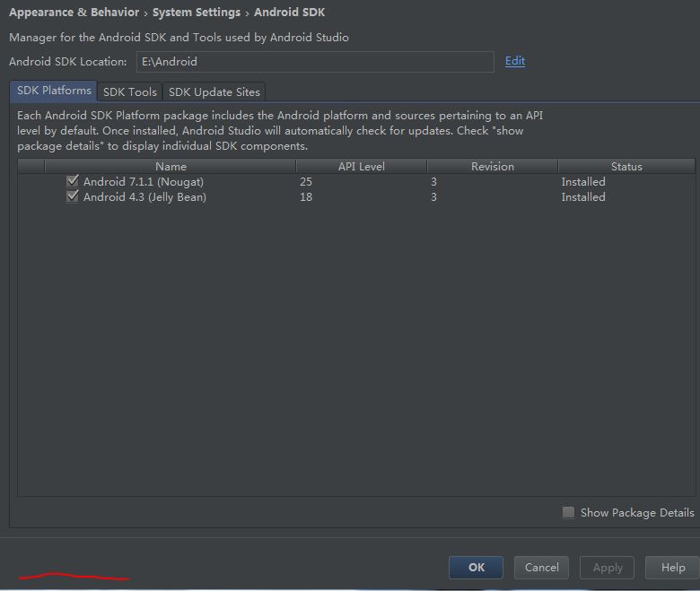The image size is (700, 591).
Task: Enable Show Package Details checkbox
Action: 568,512
